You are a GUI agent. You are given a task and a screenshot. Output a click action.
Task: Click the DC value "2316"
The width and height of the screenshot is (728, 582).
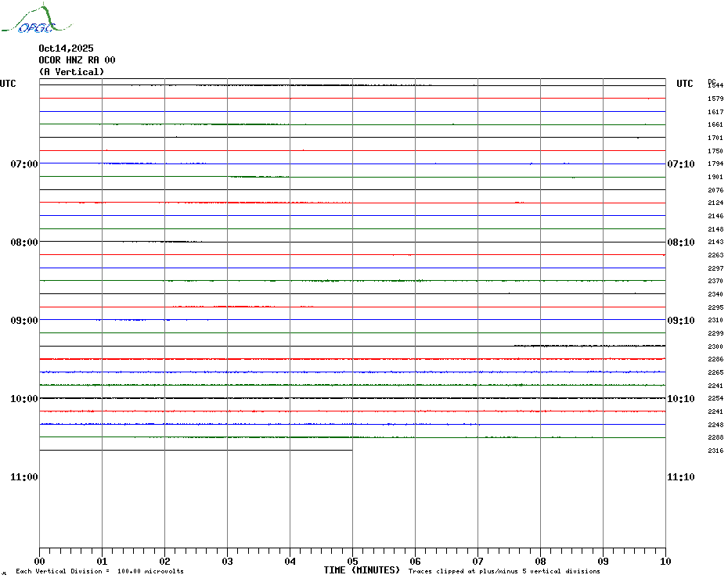715,451
